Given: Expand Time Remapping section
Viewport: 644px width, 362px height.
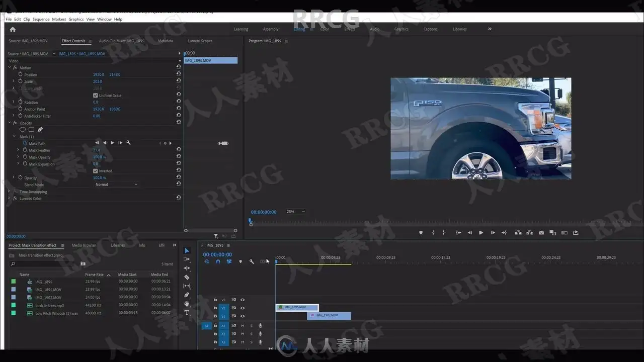Looking at the screenshot, I should point(10,192).
